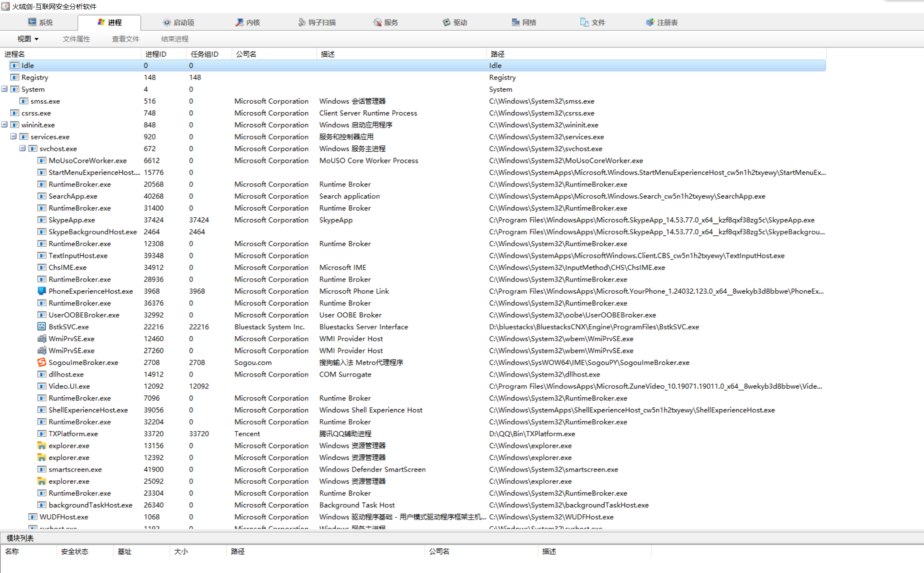924x573 pixels.
Task: Open the 系统 tab
Action: pyautogui.click(x=40, y=22)
